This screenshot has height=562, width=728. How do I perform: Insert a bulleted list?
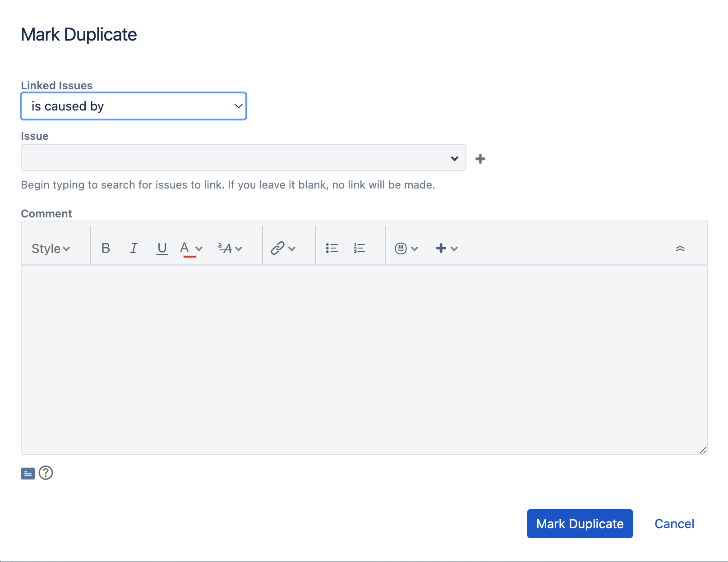[x=332, y=248]
